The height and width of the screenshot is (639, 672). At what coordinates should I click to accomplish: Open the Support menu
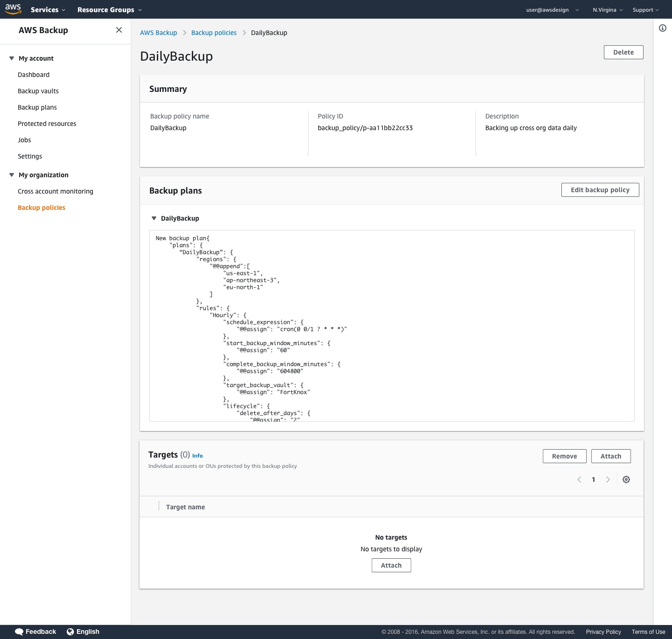point(645,9)
